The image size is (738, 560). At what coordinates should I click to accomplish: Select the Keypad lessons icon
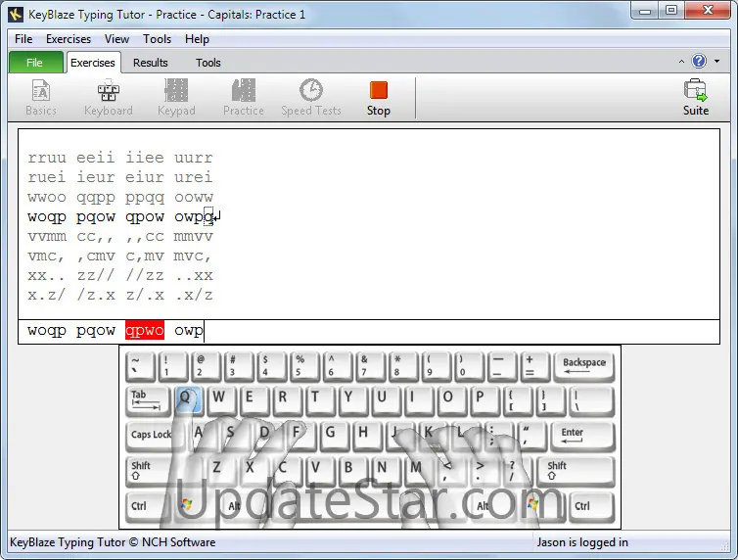tap(176, 98)
